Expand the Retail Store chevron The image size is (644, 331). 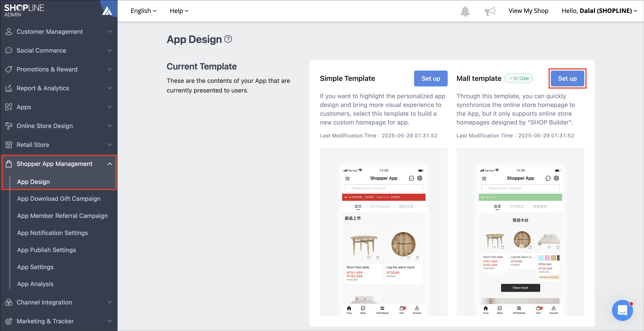pyautogui.click(x=109, y=145)
